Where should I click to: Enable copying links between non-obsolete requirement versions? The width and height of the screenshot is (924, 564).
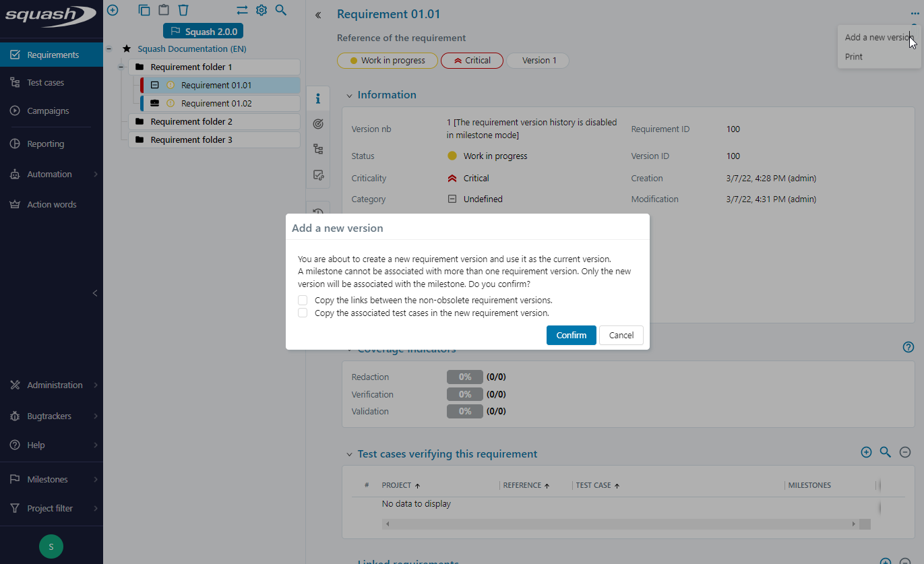(303, 300)
